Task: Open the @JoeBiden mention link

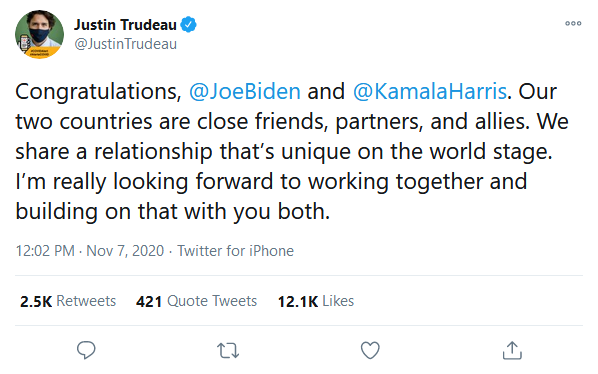Action: (x=245, y=91)
